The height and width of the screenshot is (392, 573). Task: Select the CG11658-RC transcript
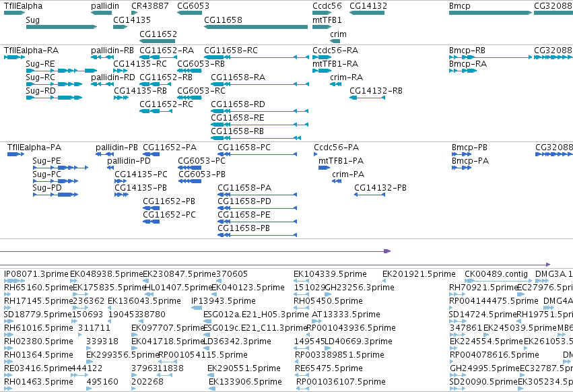tap(257, 57)
